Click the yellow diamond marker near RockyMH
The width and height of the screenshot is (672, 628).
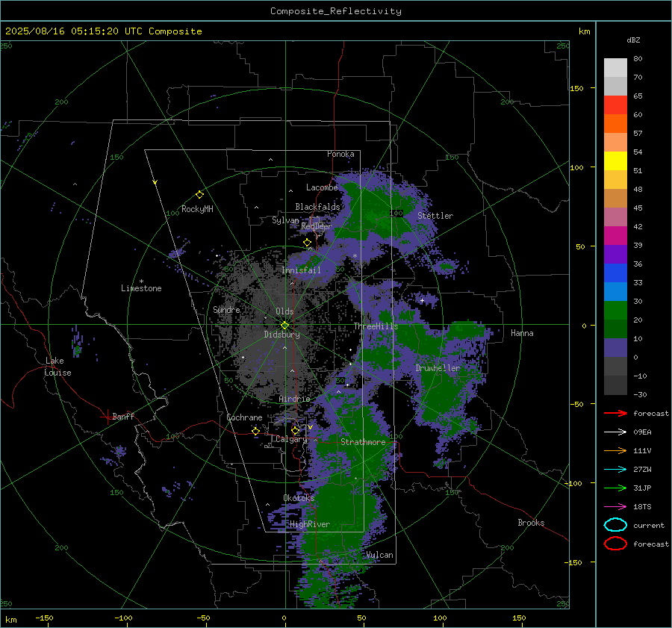199,195
